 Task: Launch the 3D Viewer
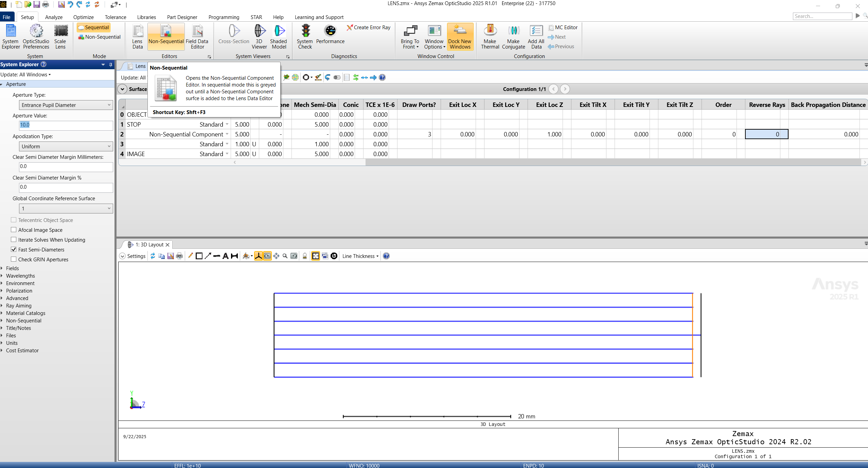(x=259, y=37)
